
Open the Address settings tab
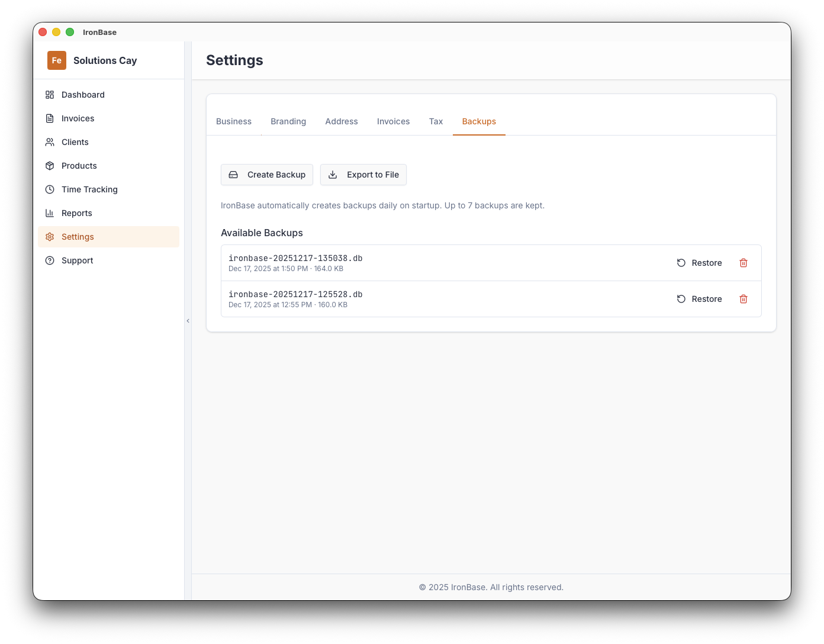(342, 121)
